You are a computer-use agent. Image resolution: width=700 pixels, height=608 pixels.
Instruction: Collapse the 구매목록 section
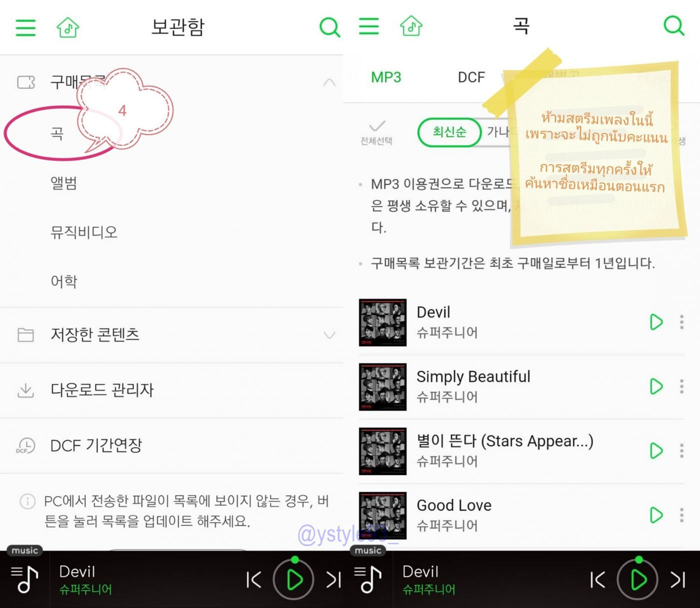[x=329, y=82]
